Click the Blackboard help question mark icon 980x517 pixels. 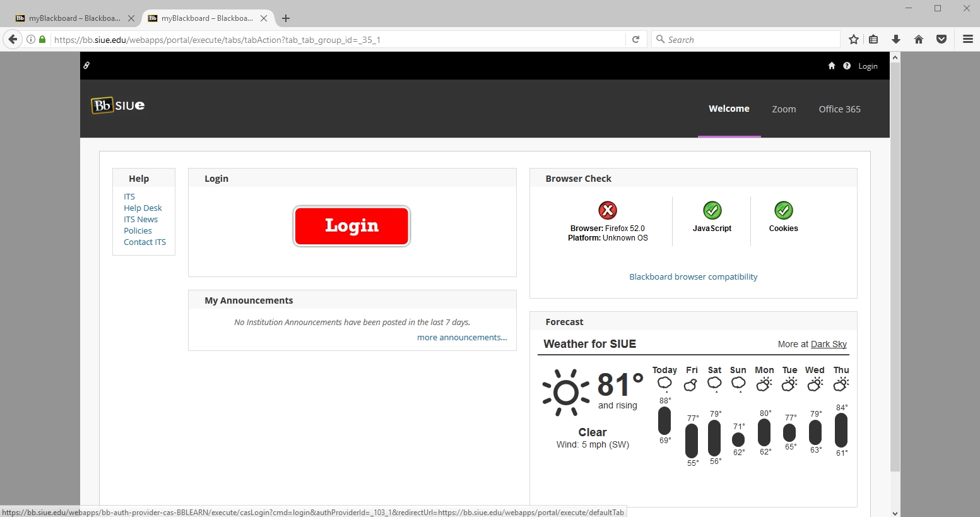[x=847, y=66]
